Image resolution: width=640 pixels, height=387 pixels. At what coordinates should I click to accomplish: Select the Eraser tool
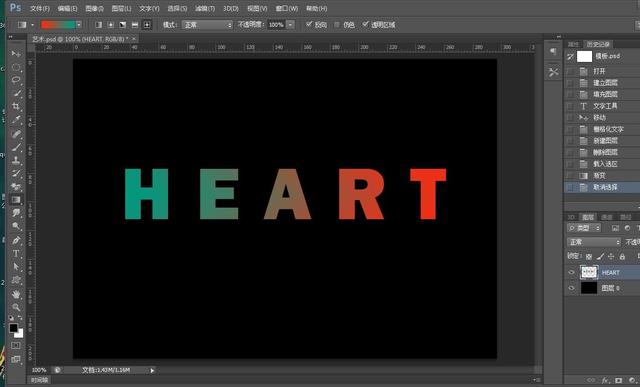16,187
